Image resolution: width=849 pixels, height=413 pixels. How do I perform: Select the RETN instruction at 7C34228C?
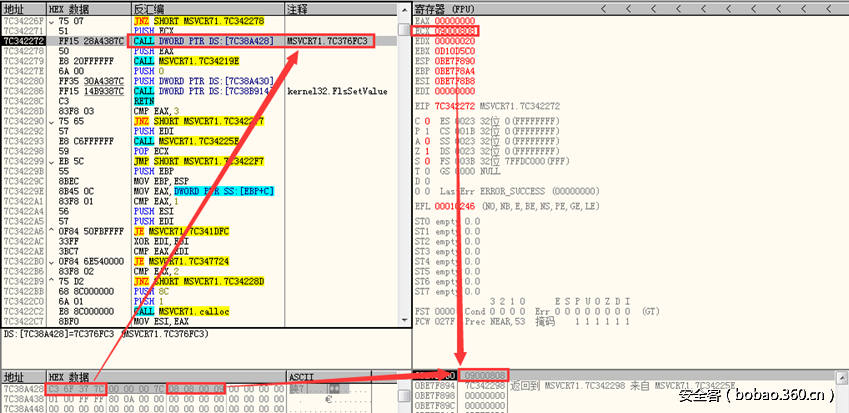pos(144,101)
